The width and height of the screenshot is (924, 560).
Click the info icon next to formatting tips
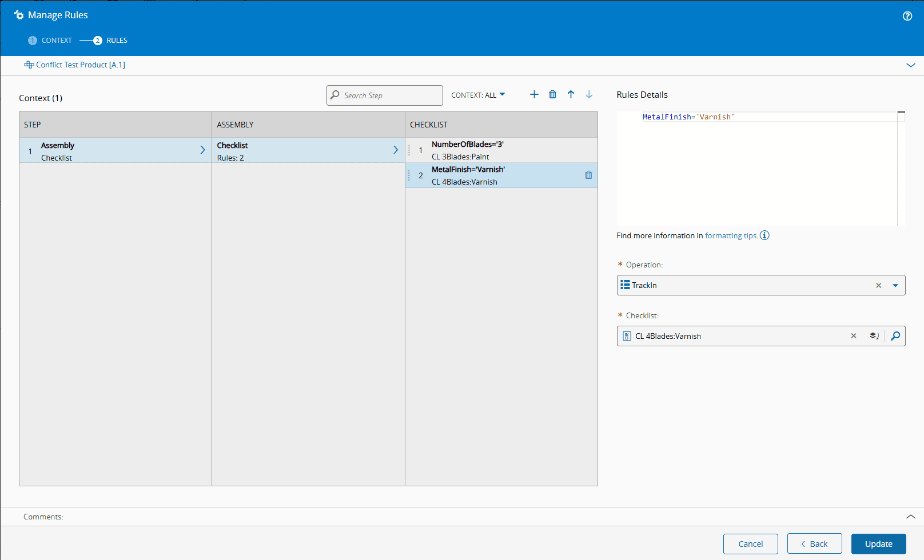(764, 235)
